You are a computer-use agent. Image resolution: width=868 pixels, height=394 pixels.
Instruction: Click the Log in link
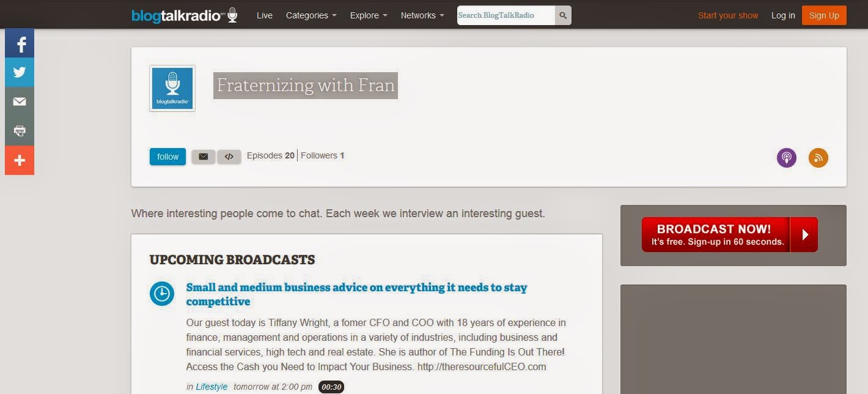pyautogui.click(x=783, y=15)
